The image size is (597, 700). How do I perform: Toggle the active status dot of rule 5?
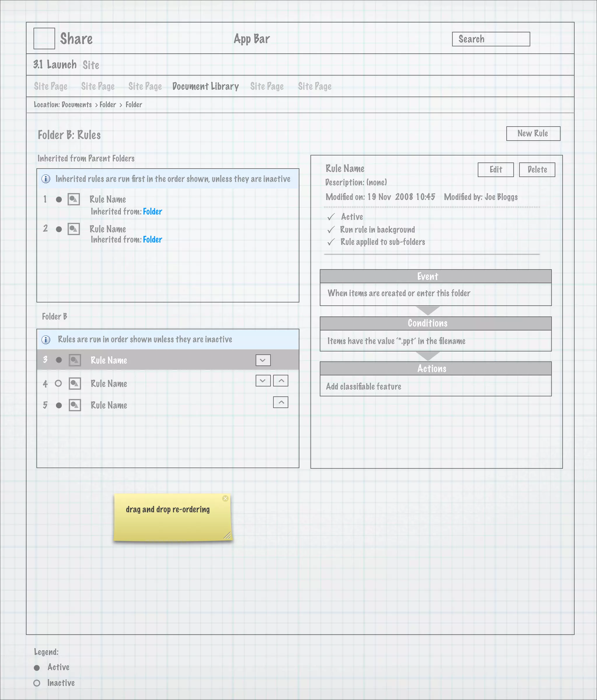[59, 405]
